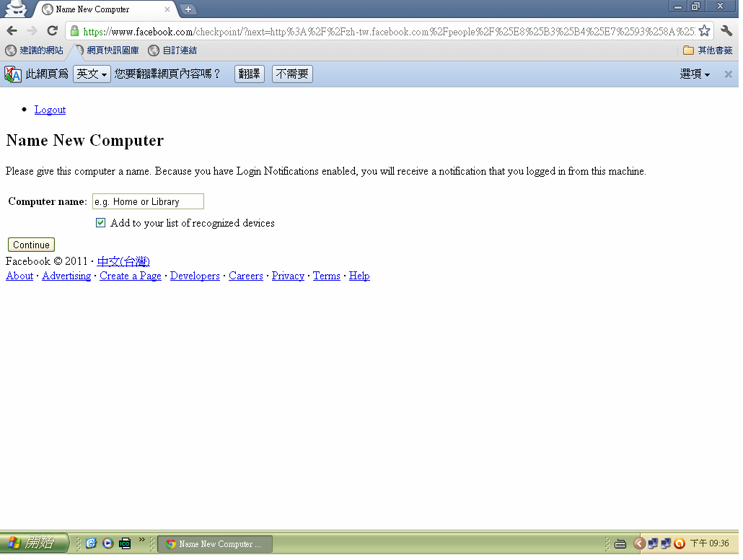
Task: Click the browser forward arrow
Action: coord(32,31)
